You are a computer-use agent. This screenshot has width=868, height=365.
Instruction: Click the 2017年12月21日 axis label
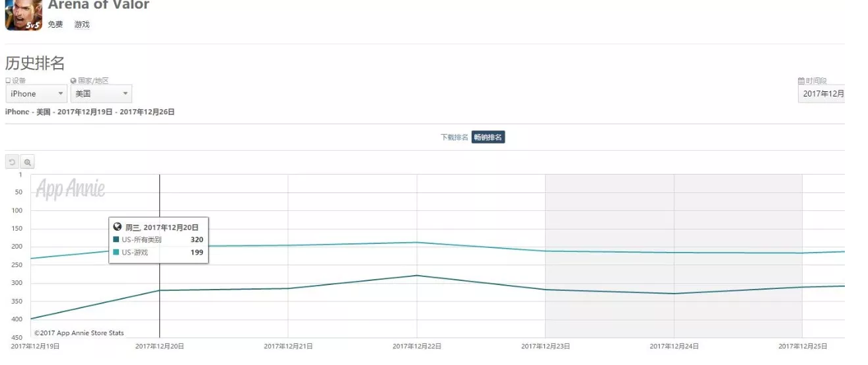pyautogui.click(x=289, y=346)
